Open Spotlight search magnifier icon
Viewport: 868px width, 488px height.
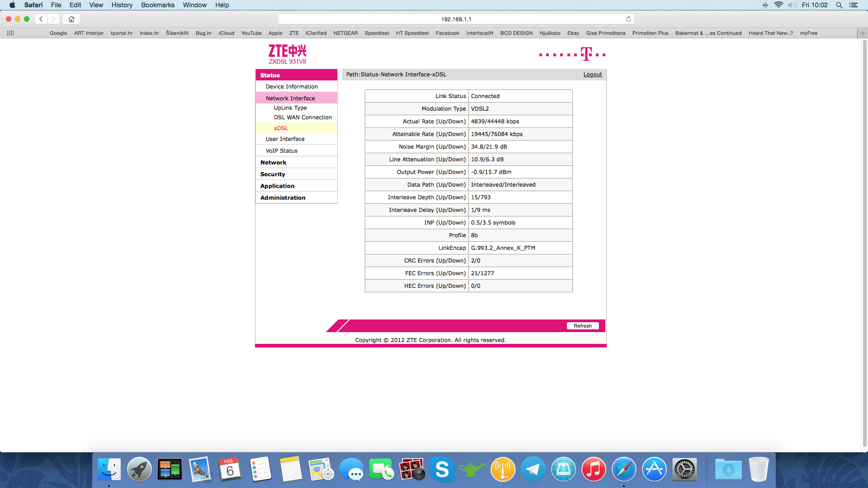point(839,5)
